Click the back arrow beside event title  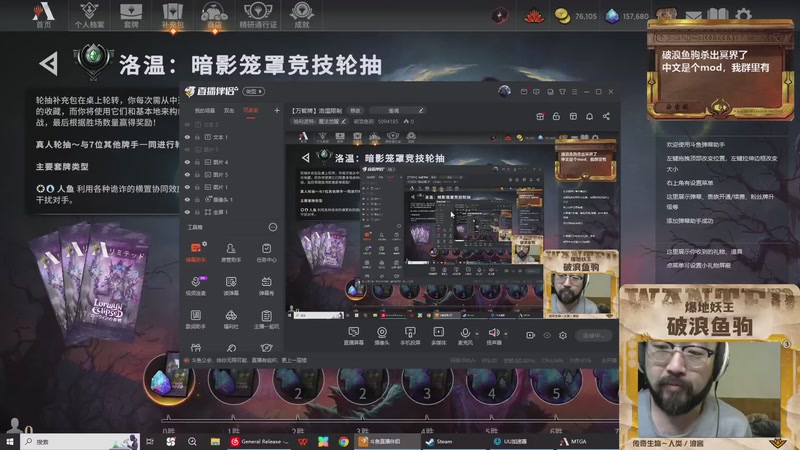click(x=49, y=64)
